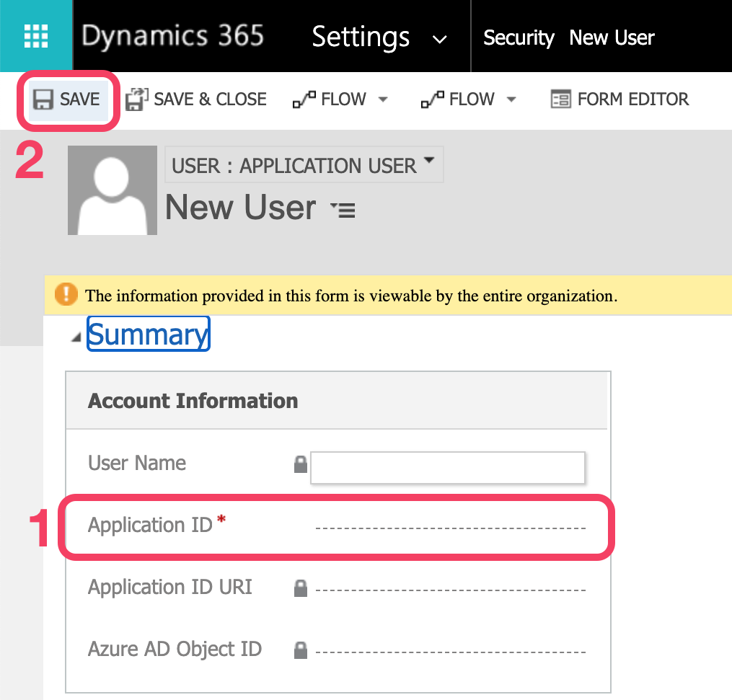Open the record menu next to New User
Image resolution: width=732 pixels, height=700 pixels.
(x=343, y=210)
